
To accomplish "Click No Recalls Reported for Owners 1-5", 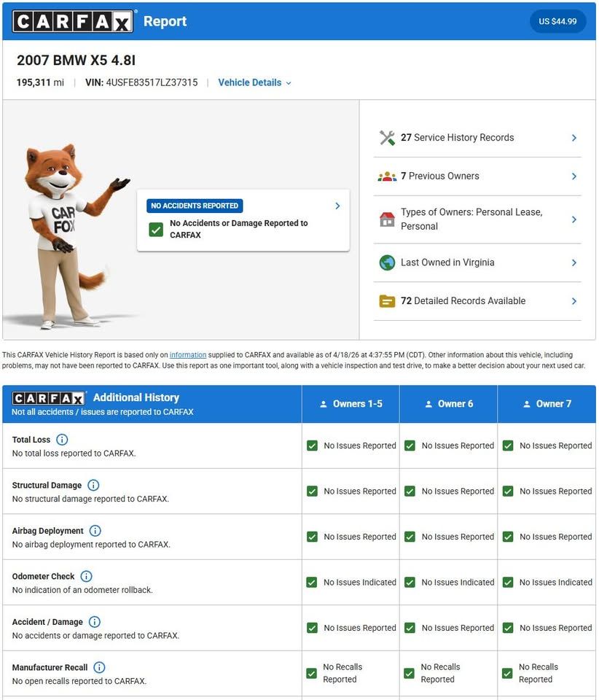I will tap(342, 673).
